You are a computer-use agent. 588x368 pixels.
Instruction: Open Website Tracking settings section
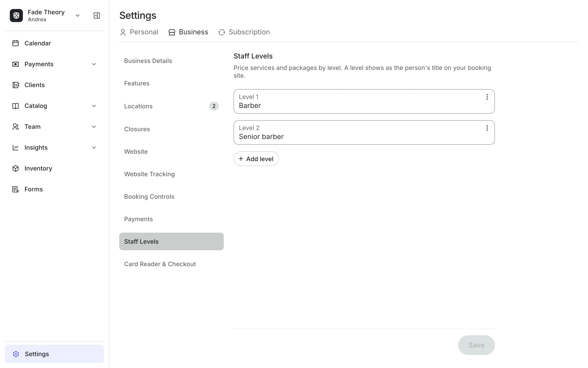[x=171, y=174]
